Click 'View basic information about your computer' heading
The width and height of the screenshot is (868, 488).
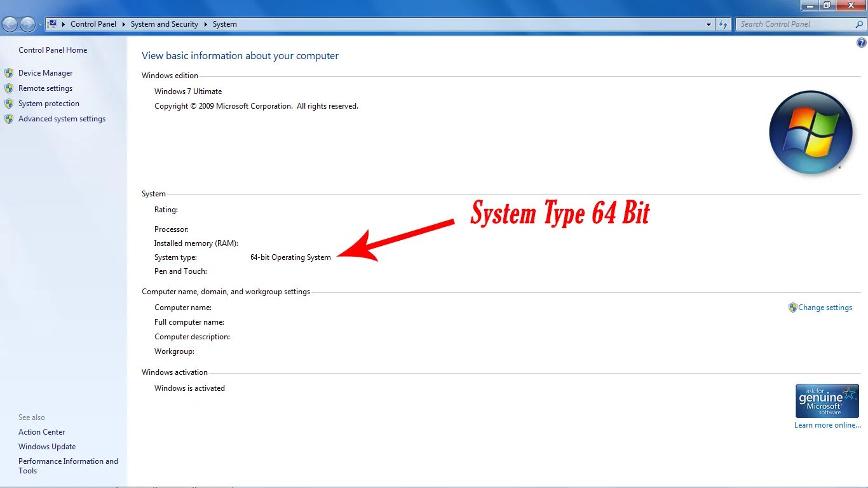240,56
